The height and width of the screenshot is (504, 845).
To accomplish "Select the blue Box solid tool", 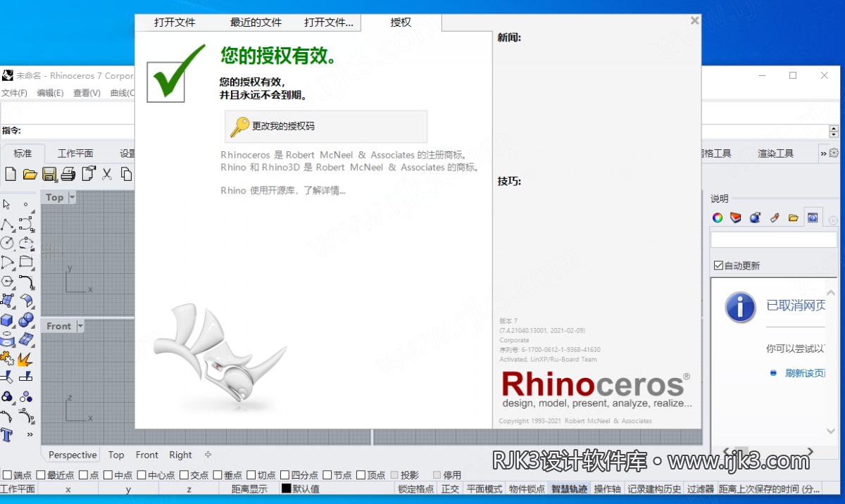I will (7, 320).
